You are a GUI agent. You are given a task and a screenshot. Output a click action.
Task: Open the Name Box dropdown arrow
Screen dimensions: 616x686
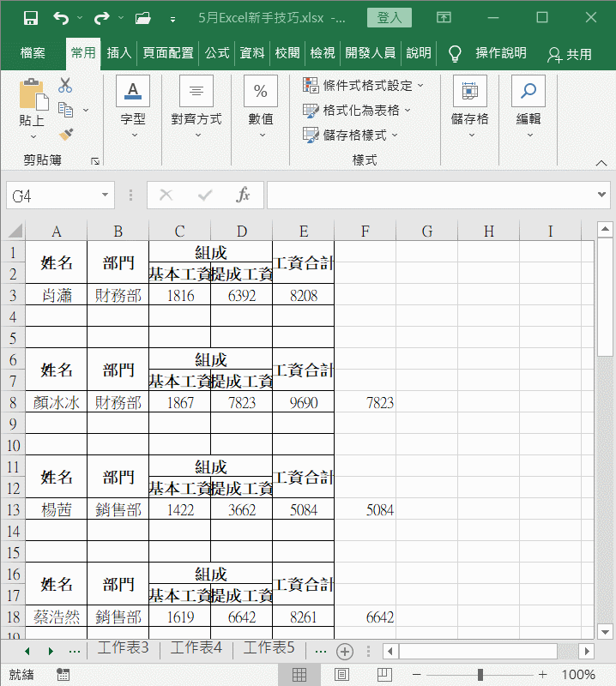coord(106,196)
